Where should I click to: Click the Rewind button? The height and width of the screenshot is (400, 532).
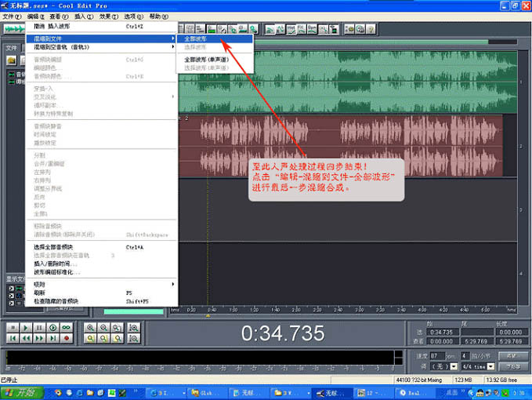(x=26, y=338)
